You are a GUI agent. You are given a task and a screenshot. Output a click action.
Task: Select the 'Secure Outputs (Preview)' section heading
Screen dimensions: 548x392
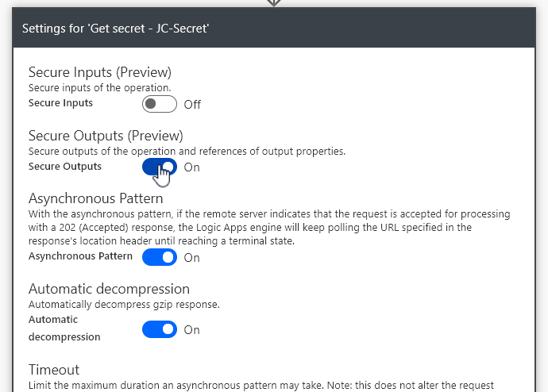point(106,136)
